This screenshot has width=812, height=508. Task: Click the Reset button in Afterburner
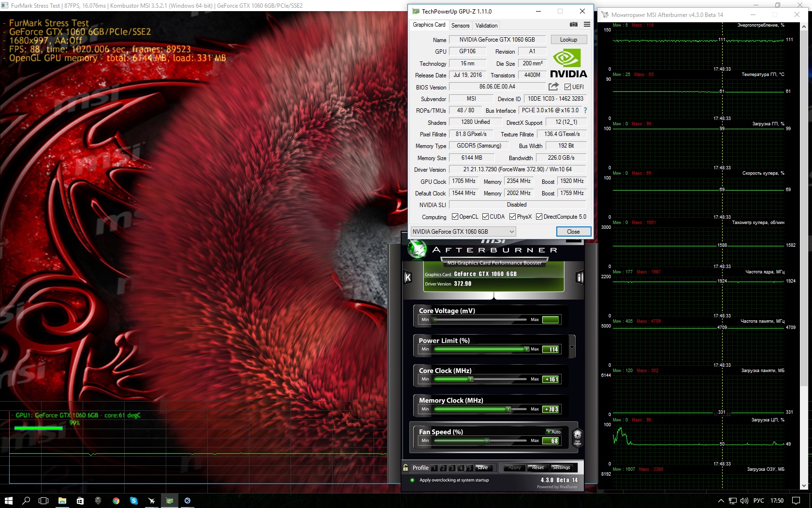click(x=537, y=468)
